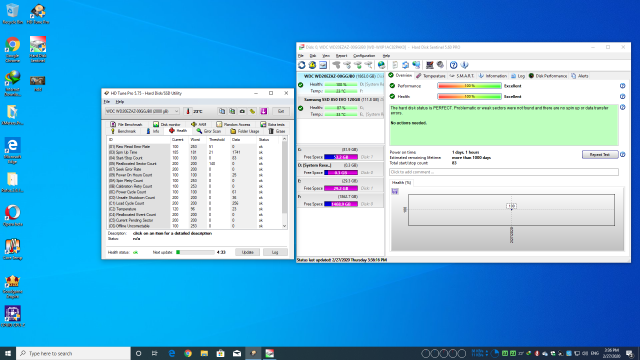Screen dimensions: 640x360
Task: Click the Exit button in HD Tune
Action: (281, 111)
